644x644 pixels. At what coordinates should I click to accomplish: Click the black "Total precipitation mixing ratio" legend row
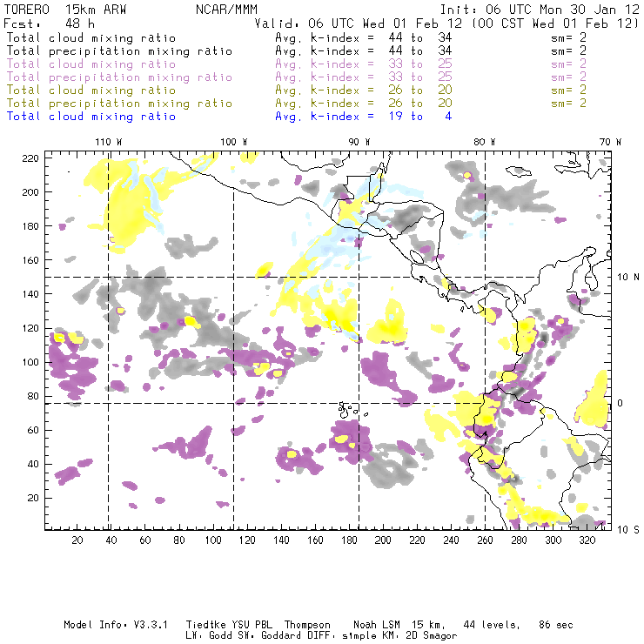[x=119, y=51]
